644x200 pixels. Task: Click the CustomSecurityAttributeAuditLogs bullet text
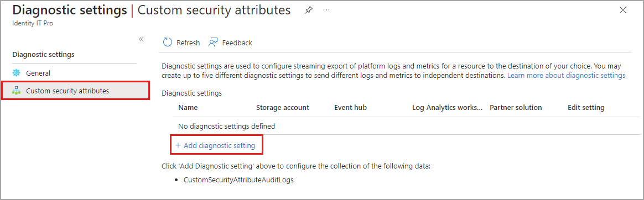pyautogui.click(x=238, y=180)
